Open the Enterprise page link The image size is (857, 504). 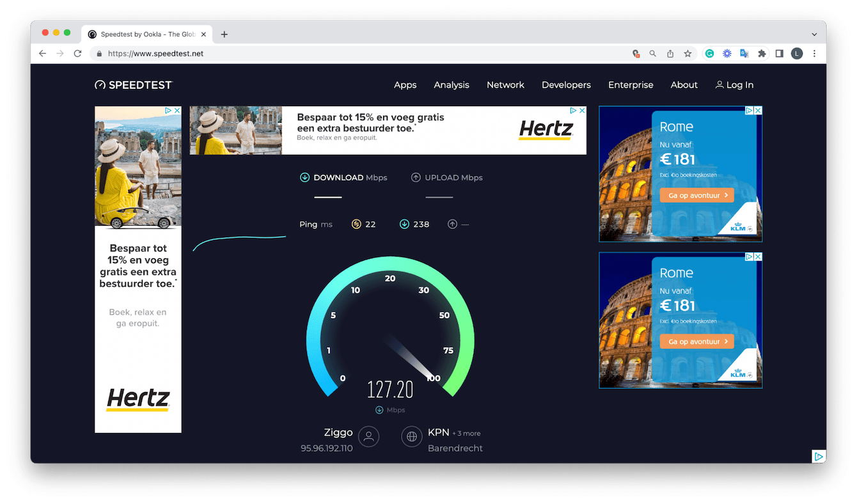pos(631,84)
